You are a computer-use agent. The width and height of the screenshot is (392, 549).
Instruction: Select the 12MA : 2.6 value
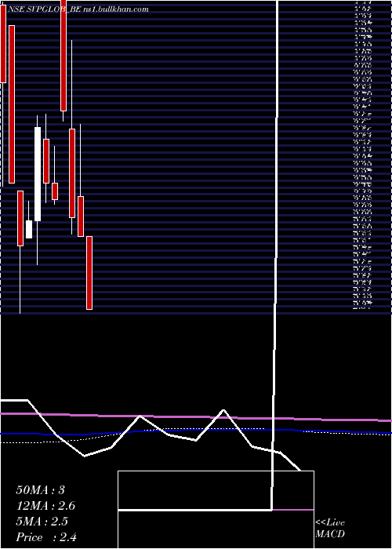tap(45, 506)
